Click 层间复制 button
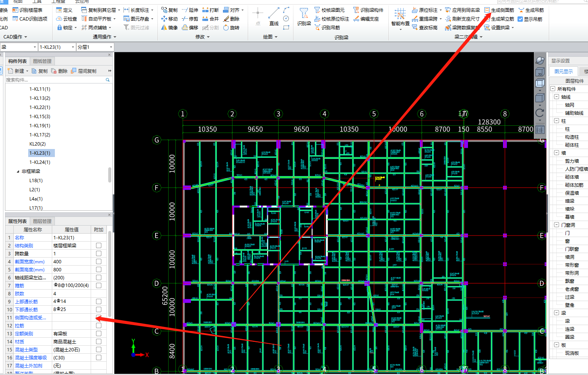 tap(83, 71)
